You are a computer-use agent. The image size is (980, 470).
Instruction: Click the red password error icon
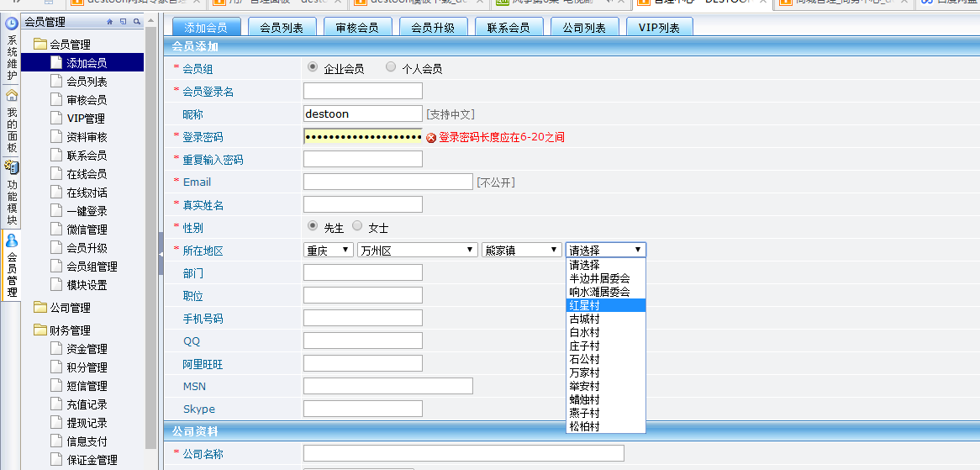[x=431, y=138]
